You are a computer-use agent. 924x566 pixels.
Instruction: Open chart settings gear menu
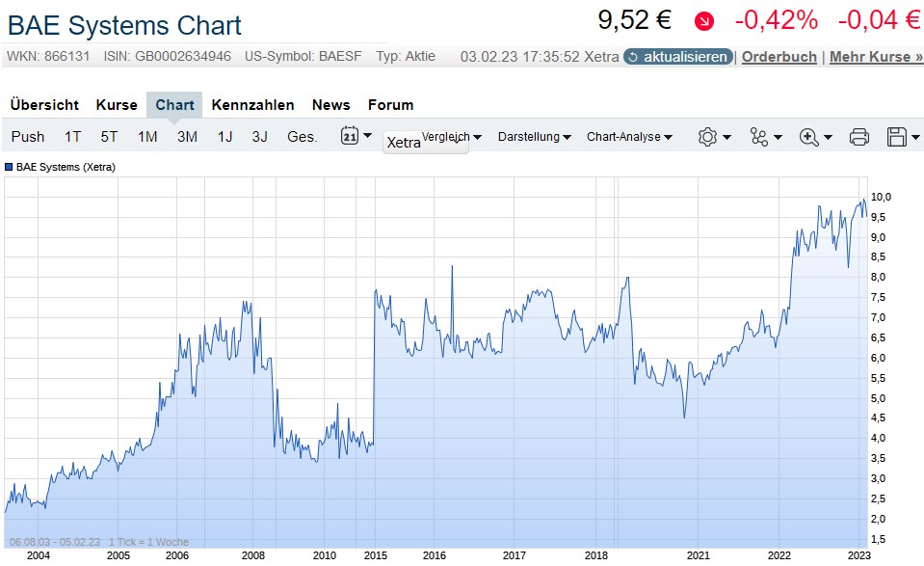[714, 137]
